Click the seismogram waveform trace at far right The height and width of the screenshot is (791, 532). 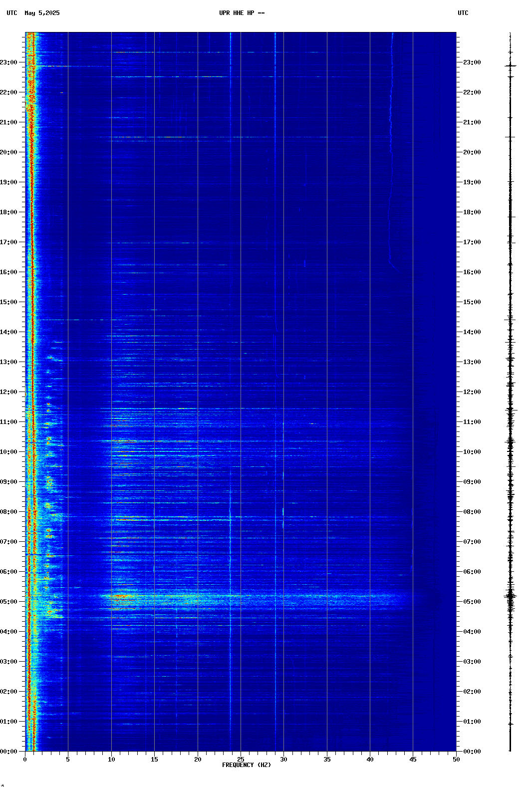pyautogui.click(x=510, y=392)
